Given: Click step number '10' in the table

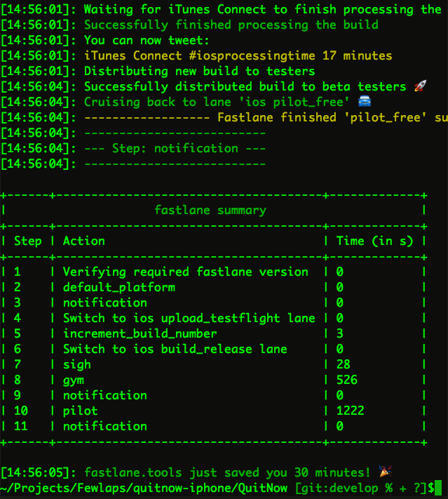Looking at the screenshot, I should [x=21, y=411].
